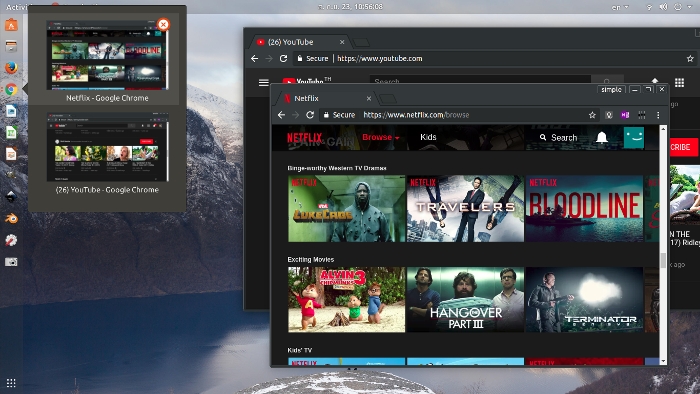Select the (26) YouTube tab
Image resolution: width=700 pixels, height=394 pixels.
[x=299, y=42]
